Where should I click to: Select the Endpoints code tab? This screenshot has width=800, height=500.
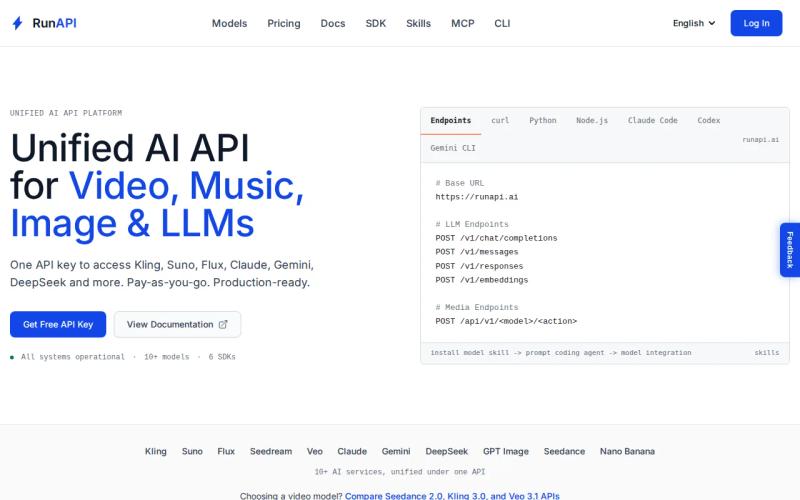tap(451, 120)
